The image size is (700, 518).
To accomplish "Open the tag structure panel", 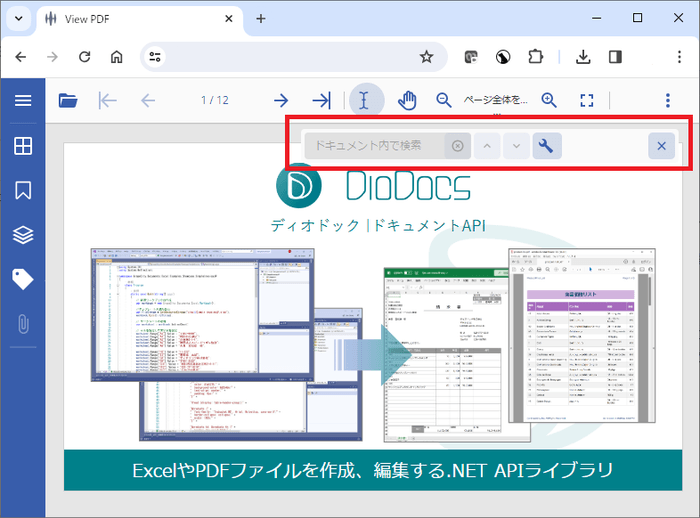I will [x=23, y=279].
